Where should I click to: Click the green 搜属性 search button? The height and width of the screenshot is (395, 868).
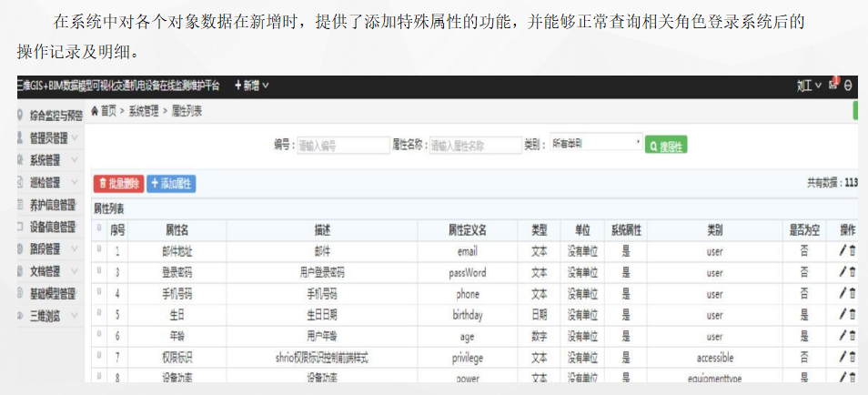pos(665,145)
